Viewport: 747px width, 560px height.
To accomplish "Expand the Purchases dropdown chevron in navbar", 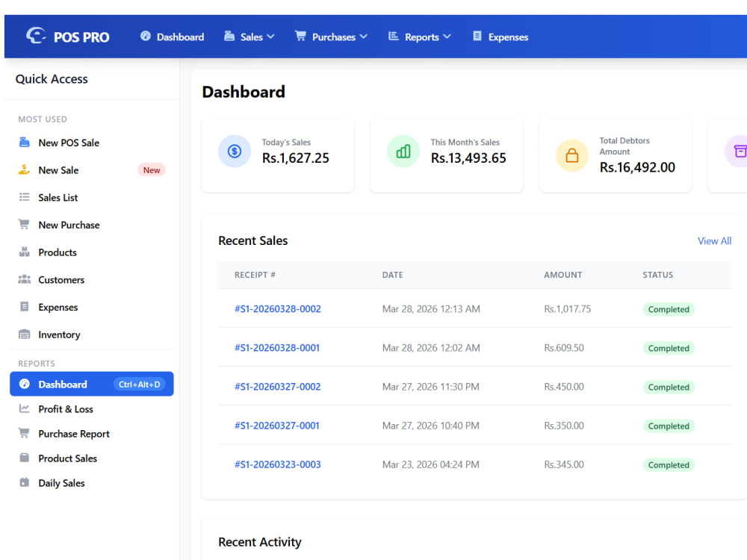I will click(x=364, y=36).
